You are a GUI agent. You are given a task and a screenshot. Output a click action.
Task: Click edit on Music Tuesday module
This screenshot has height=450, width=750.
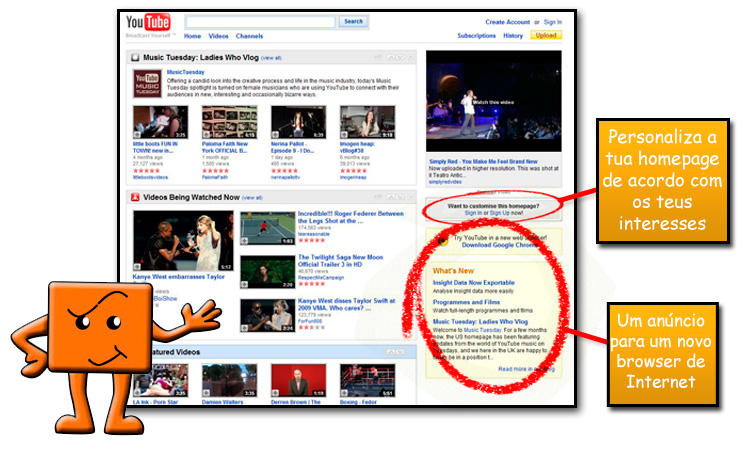click(x=378, y=57)
